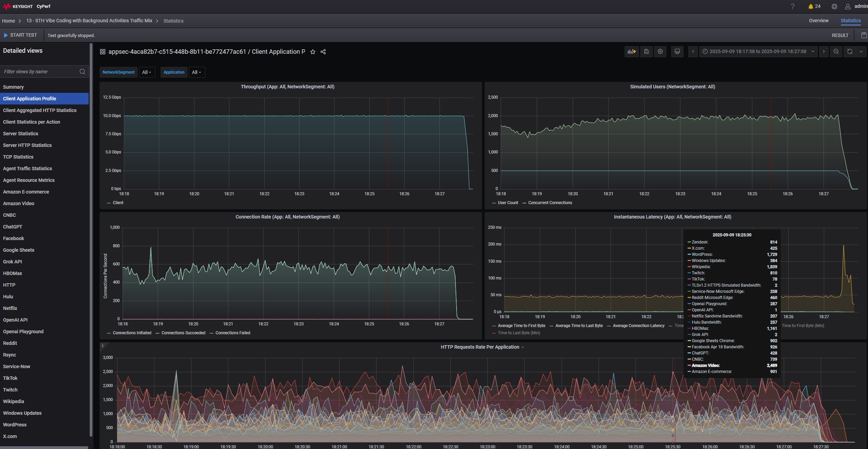The image size is (868, 449).
Task: Expand the time range picker dropdown
Action: [758, 52]
